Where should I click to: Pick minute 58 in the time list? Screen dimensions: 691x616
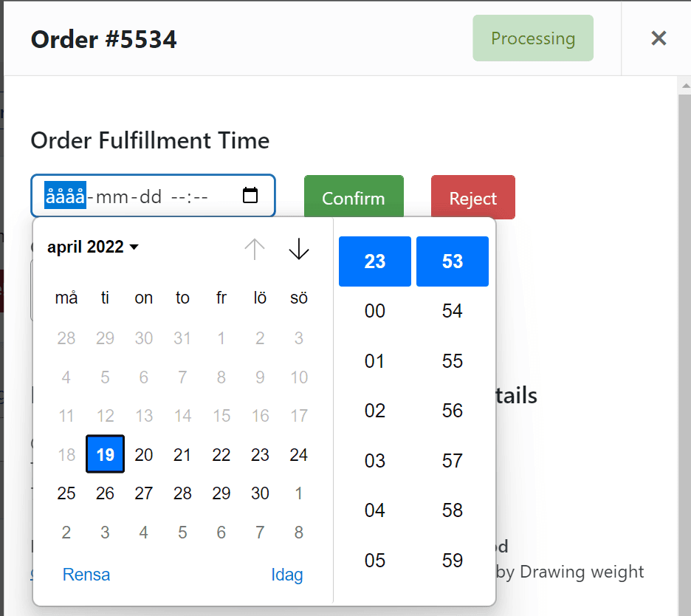coord(453,510)
